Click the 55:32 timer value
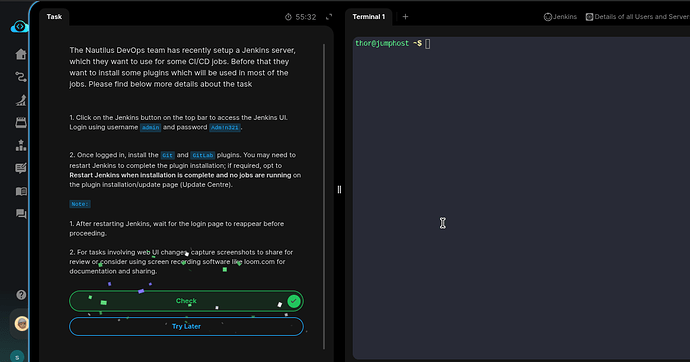Image resolution: width=690 pixels, height=362 pixels. click(x=306, y=17)
